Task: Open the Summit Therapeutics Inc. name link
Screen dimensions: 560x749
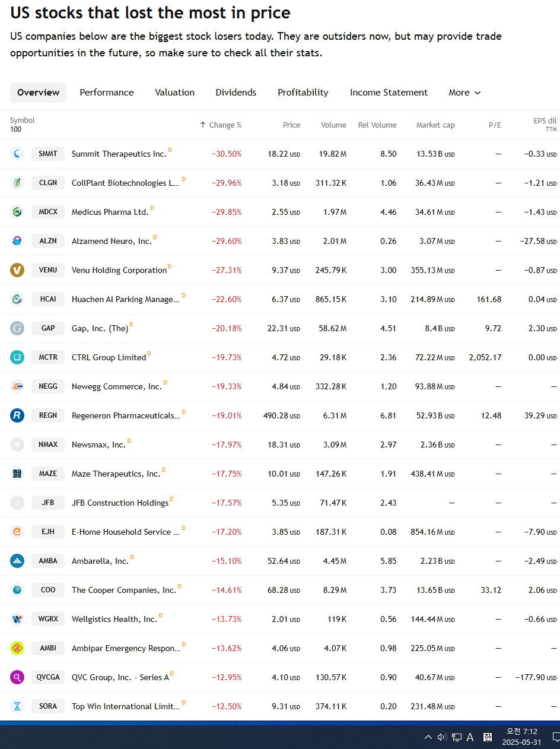Action: [119, 154]
